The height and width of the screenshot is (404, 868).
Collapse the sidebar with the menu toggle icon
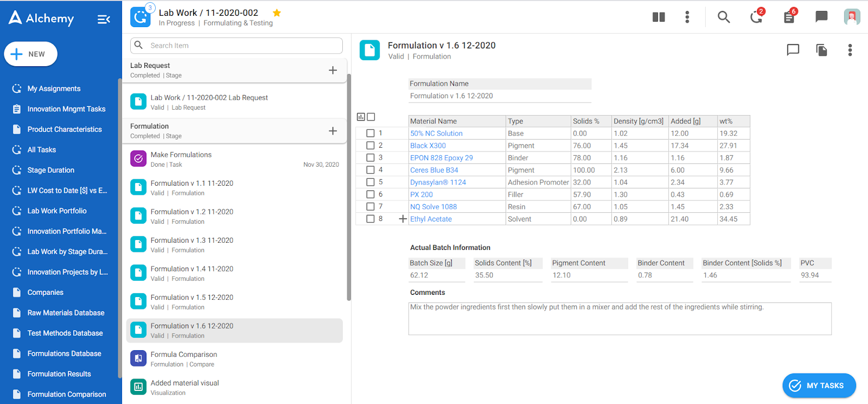pos(104,20)
